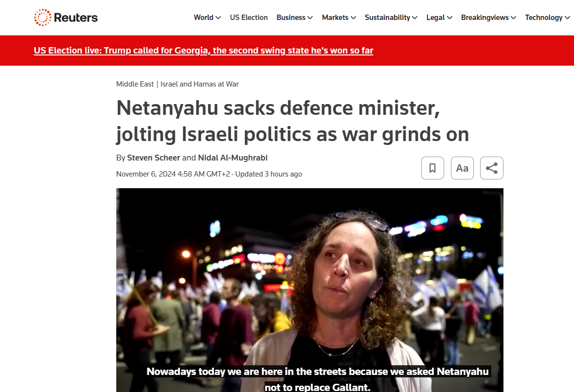Click the article headline about Netanyahu
574x392 pixels.
292,121
